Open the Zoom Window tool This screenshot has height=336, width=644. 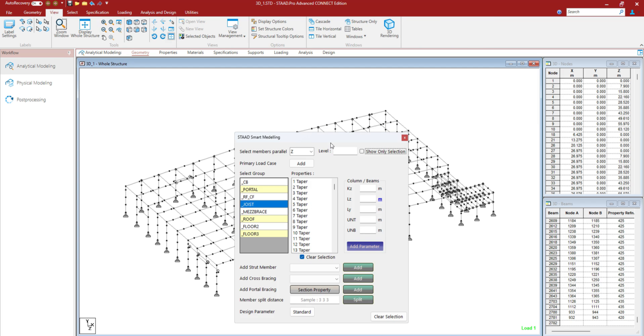point(60,28)
